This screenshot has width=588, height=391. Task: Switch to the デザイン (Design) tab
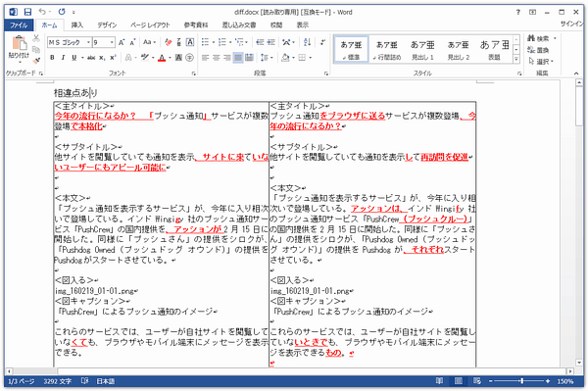(x=107, y=25)
